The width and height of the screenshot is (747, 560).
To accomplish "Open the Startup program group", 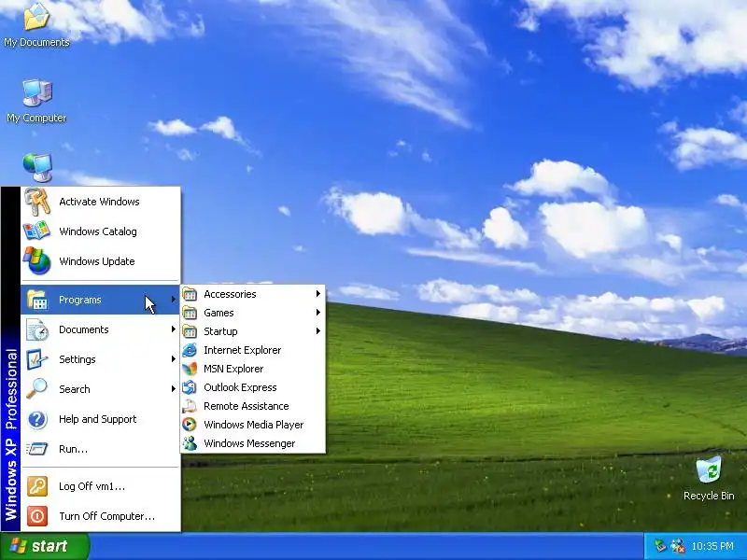I will point(253,331).
